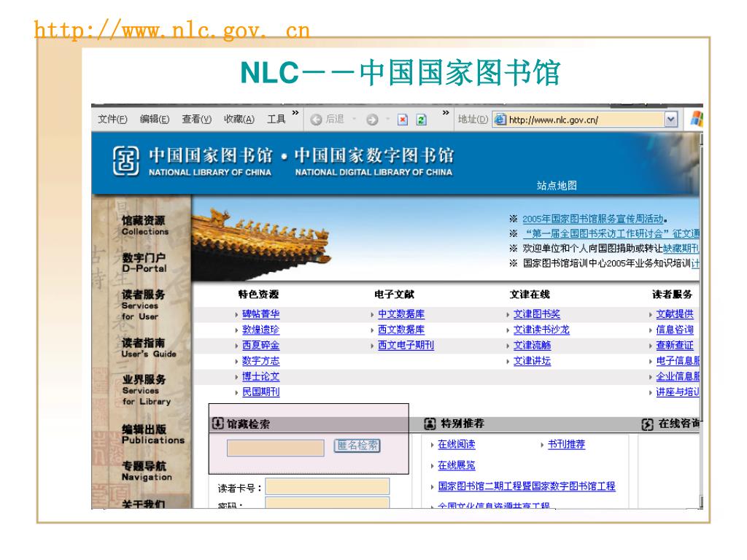
Task: Click the 西夏碎金 link
Action: coord(260,345)
